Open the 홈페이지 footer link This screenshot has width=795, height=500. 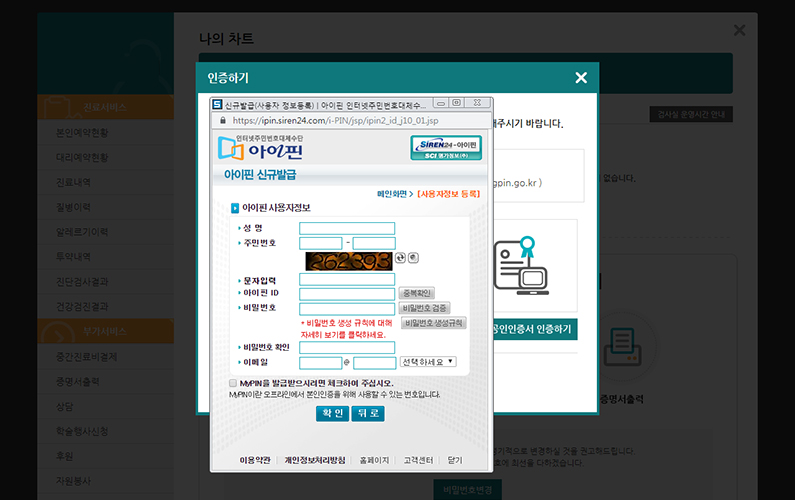click(374, 460)
